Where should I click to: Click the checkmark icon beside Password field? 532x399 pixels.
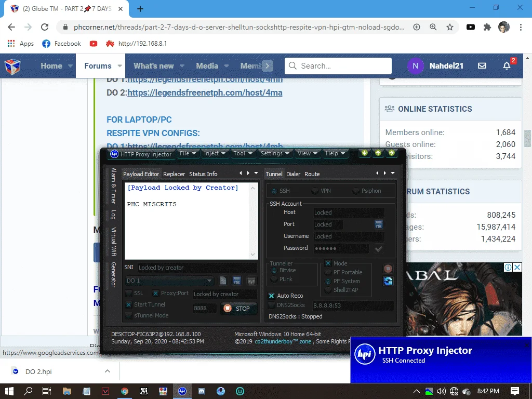379,249
